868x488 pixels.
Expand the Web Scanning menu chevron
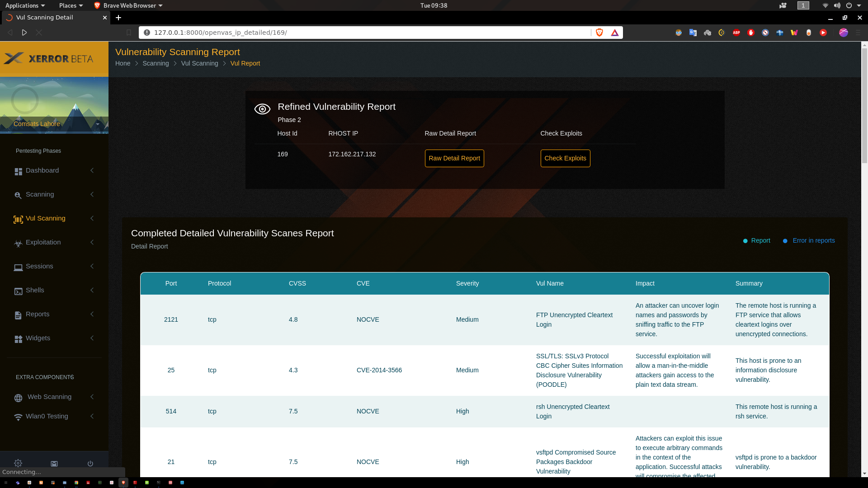(x=92, y=397)
